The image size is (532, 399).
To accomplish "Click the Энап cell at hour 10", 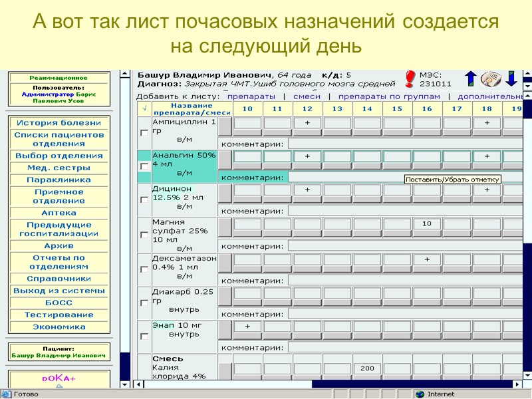I will (247, 326).
